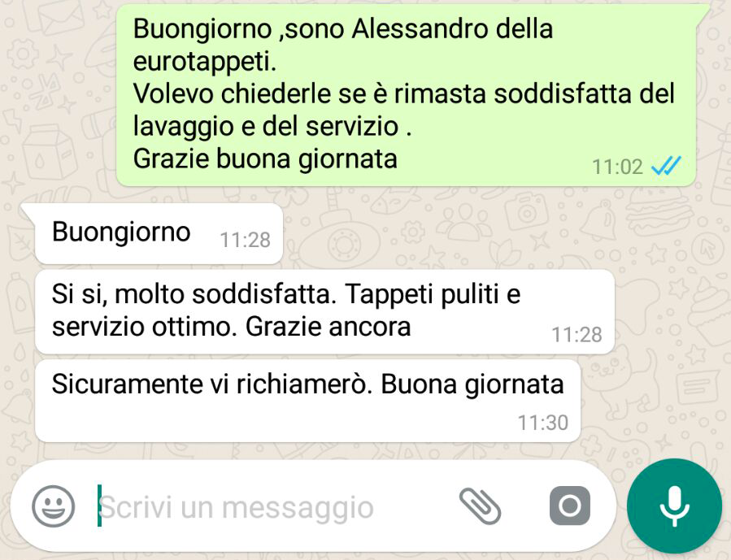The image size is (731, 560).
Task: Click the text 'servizio ottimo. Grazie ancora'
Action: click(231, 326)
